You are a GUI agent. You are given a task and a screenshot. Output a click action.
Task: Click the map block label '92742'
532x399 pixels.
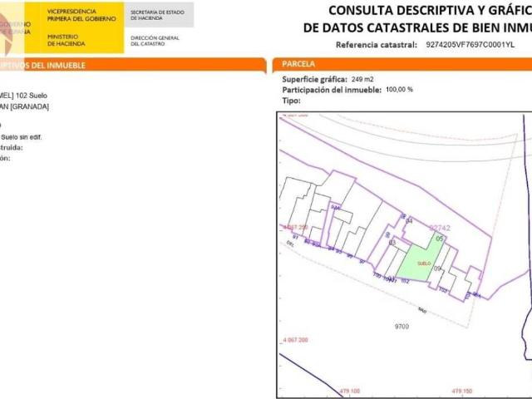440,228
